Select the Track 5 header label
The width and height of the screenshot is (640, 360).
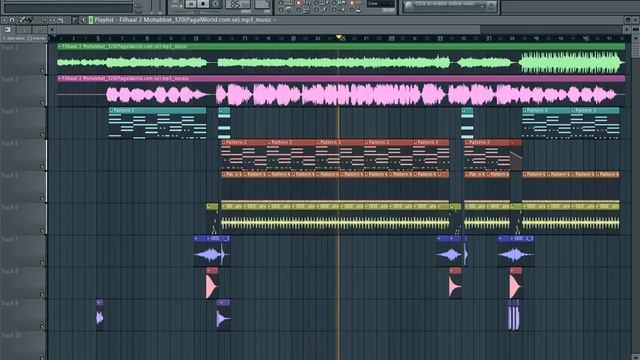(9, 175)
